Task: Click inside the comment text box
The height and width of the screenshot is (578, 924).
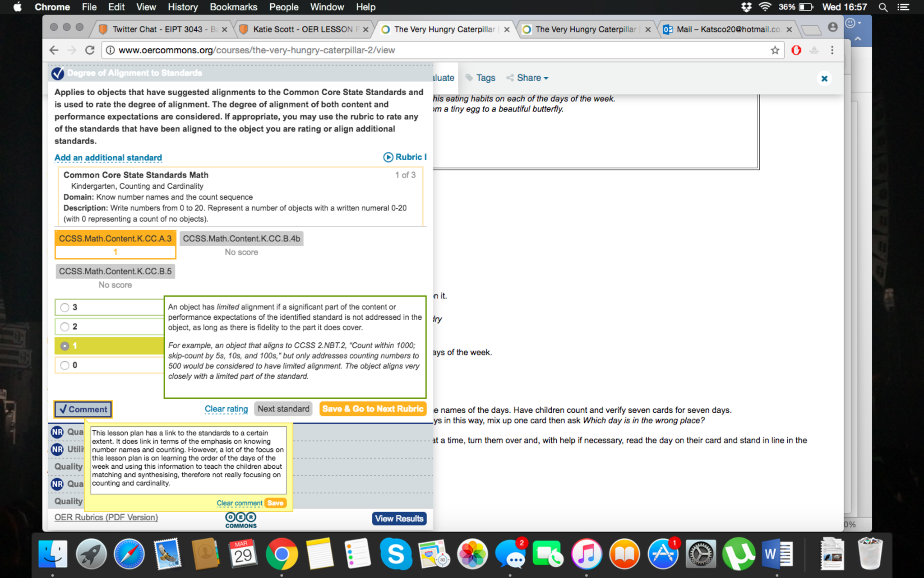Action: pos(188,460)
